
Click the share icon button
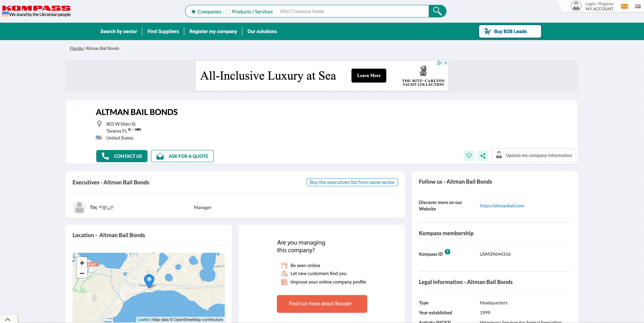[x=483, y=156]
